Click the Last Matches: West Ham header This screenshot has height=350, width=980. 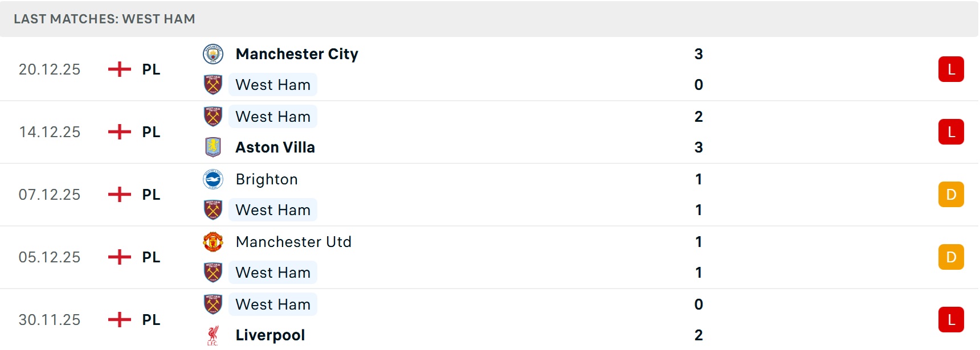(x=104, y=19)
